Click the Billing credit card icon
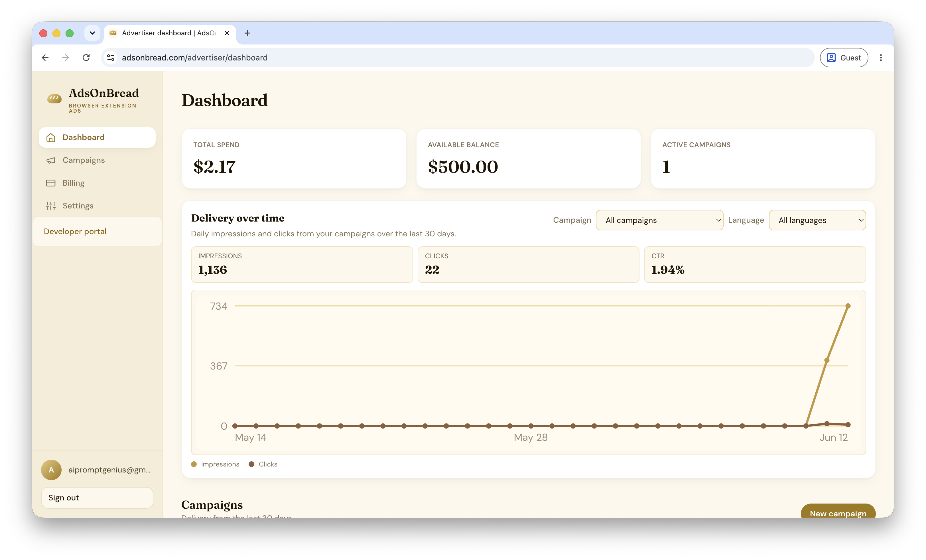926x560 pixels. point(51,183)
